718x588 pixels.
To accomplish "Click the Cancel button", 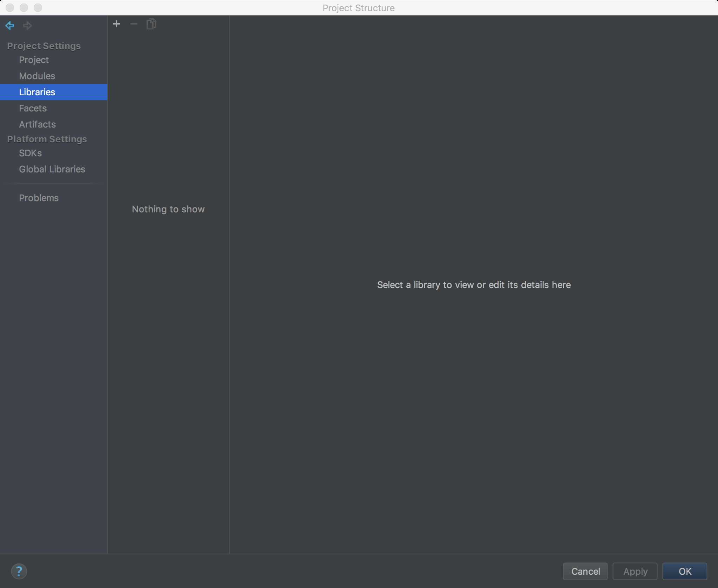I will [585, 571].
